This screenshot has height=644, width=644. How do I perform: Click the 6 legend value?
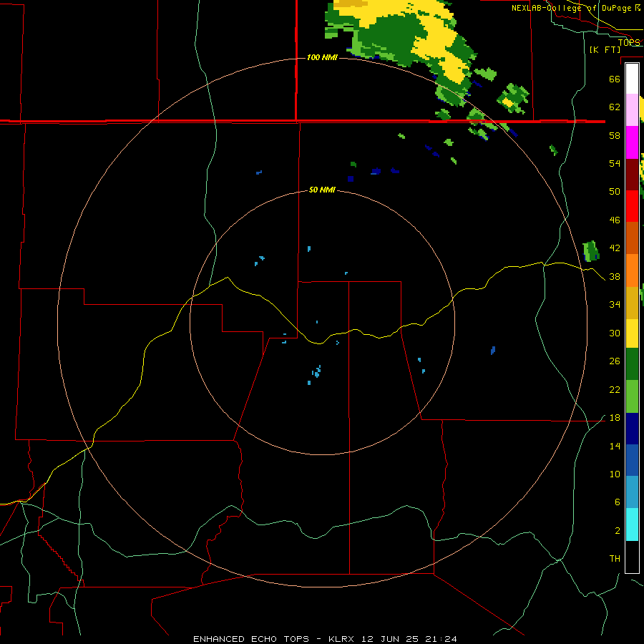click(x=617, y=502)
